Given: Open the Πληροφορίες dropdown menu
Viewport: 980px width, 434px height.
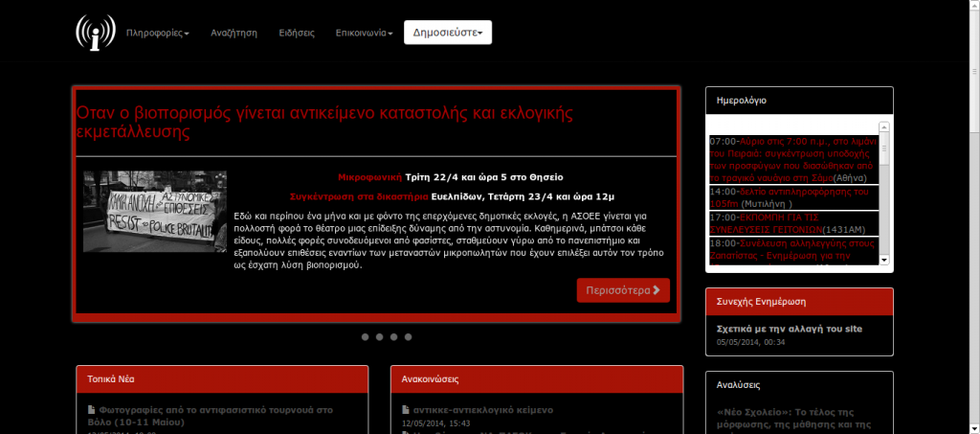Looking at the screenshot, I should (158, 34).
